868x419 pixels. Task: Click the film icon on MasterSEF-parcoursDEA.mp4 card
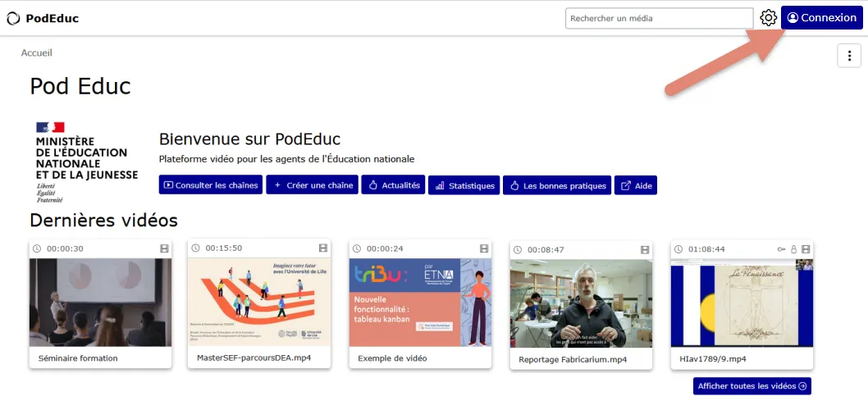coord(323,248)
